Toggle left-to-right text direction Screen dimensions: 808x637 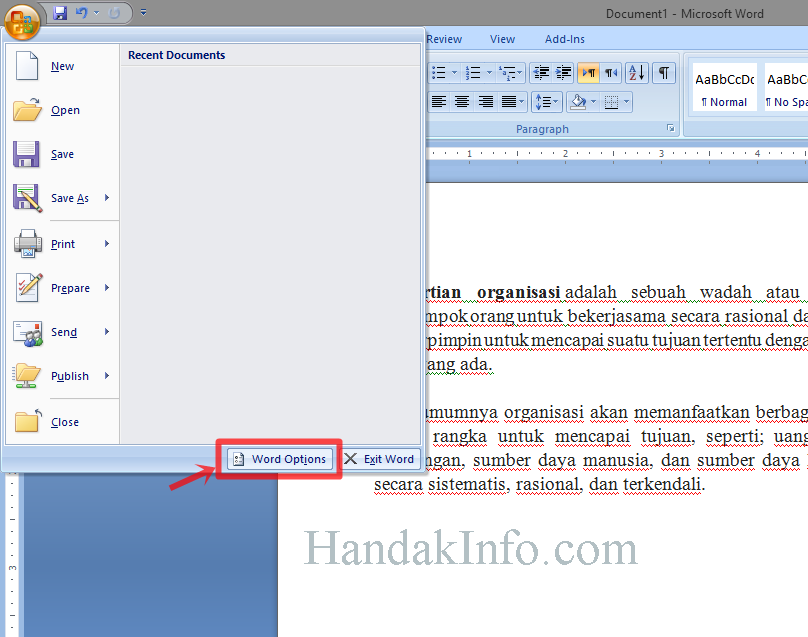click(x=588, y=73)
